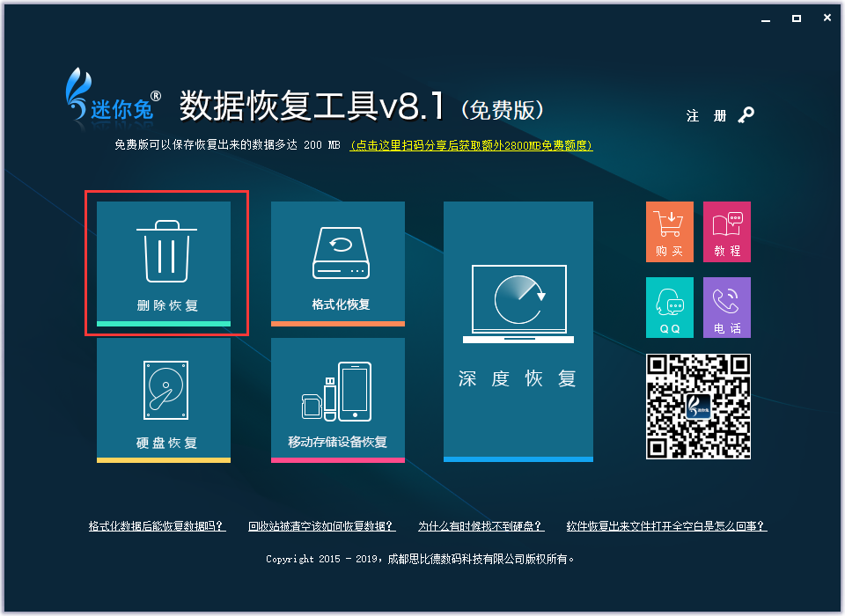The height and width of the screenshot is (616, 845).
Task: Open 格式化数据后能恢复数据吗 help link
Action: tap(157, 526)
